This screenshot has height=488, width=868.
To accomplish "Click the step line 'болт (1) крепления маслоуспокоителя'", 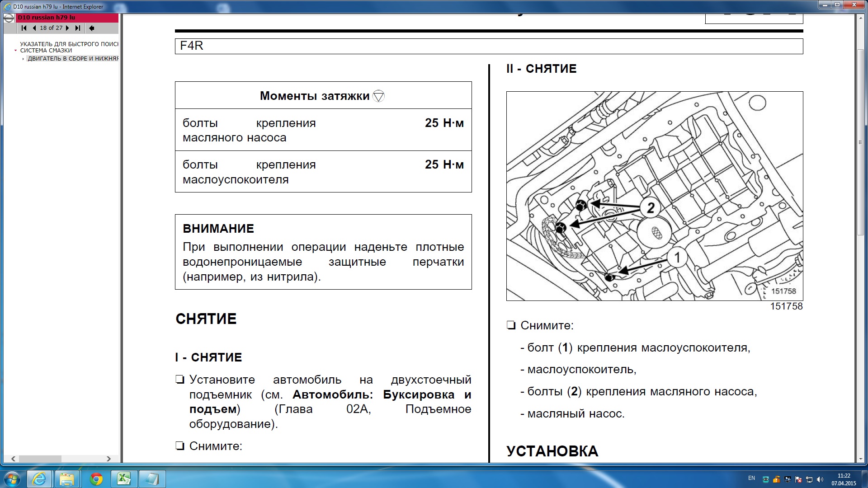I will pyautogui.click(x=635, y=348).
